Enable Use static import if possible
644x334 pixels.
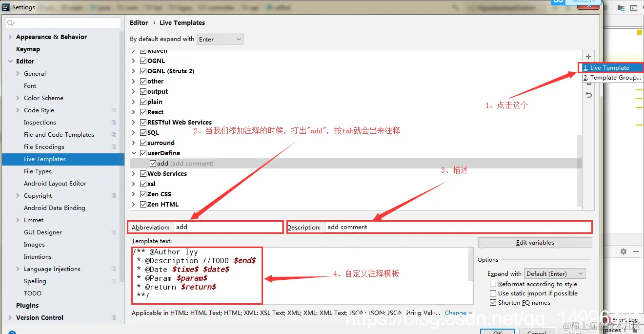493,293
